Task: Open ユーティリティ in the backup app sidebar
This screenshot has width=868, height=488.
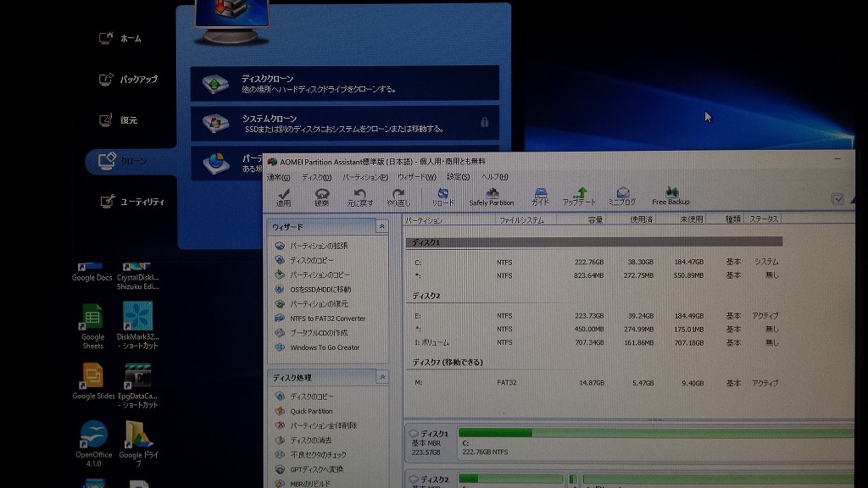Action: coord(131,202)
